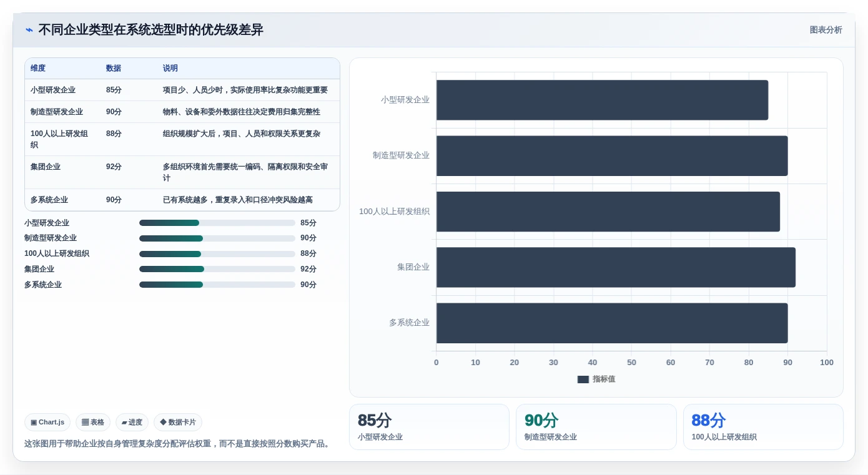Click the 85分 value beside the 小型研发企业 progress bar
The height and width of the screenshot is (475, 868).
(308, 223)
